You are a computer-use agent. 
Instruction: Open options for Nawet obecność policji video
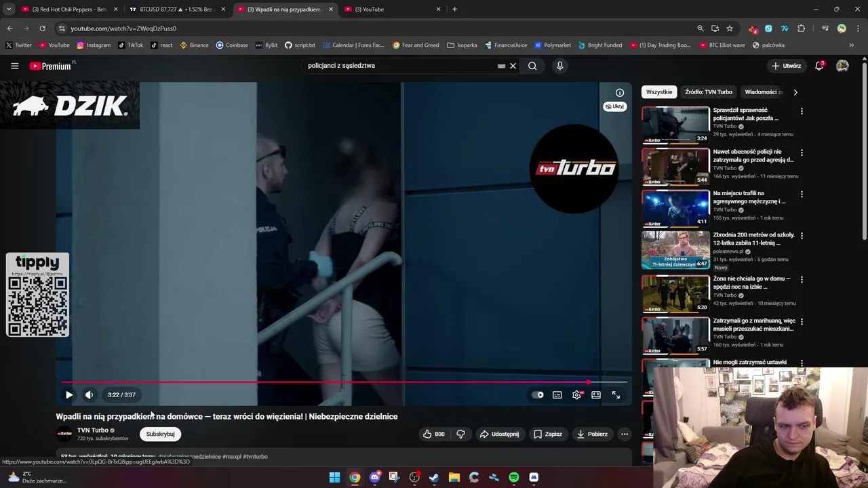[x=802, y=152]
